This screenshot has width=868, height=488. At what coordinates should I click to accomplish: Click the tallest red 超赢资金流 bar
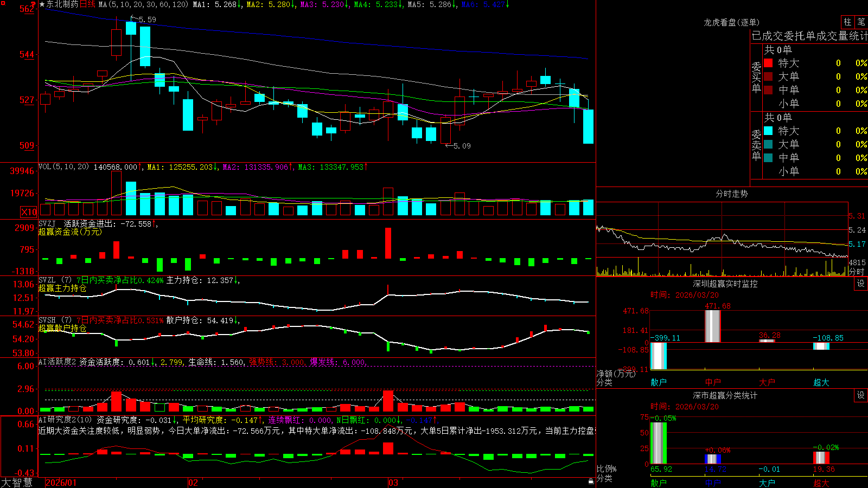coord(388,243)
